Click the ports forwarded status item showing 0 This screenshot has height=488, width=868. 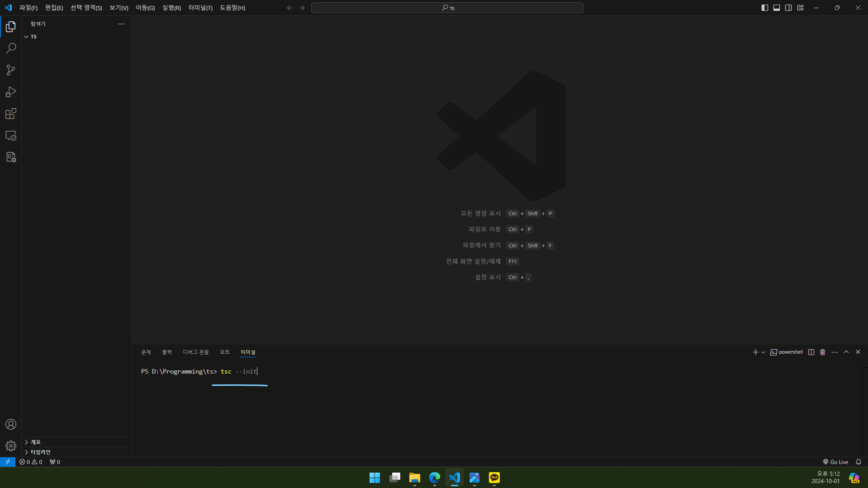coord(55,462)
